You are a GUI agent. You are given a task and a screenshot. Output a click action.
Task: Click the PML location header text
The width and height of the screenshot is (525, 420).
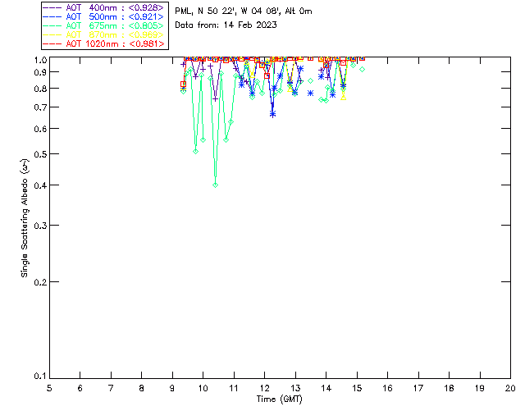pos(244,11)
